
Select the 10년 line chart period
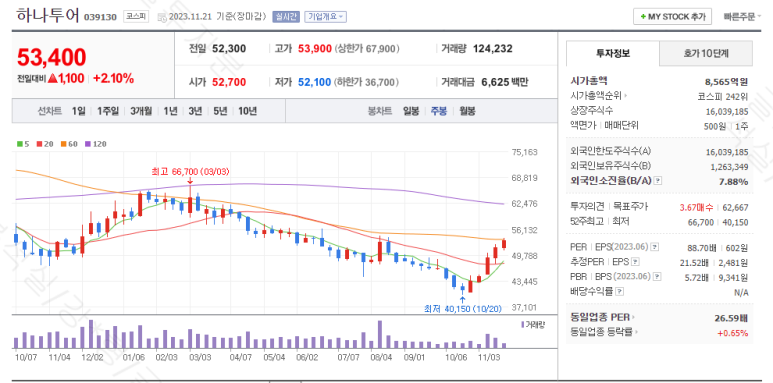(x=247, y=111)
